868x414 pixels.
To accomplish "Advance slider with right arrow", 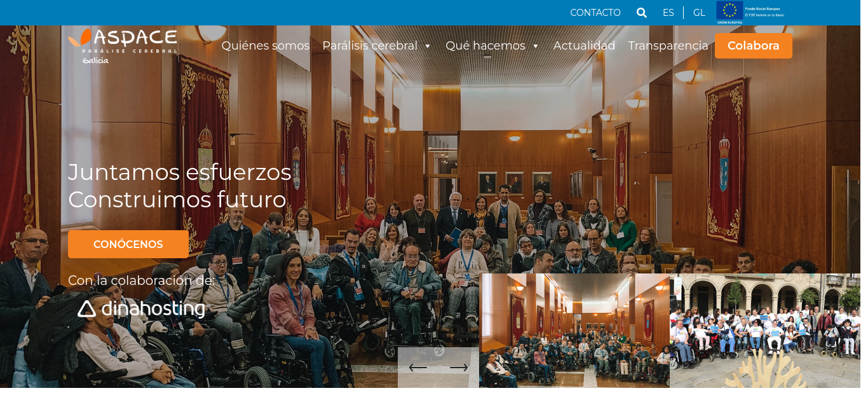I will [x=459, y=368].
